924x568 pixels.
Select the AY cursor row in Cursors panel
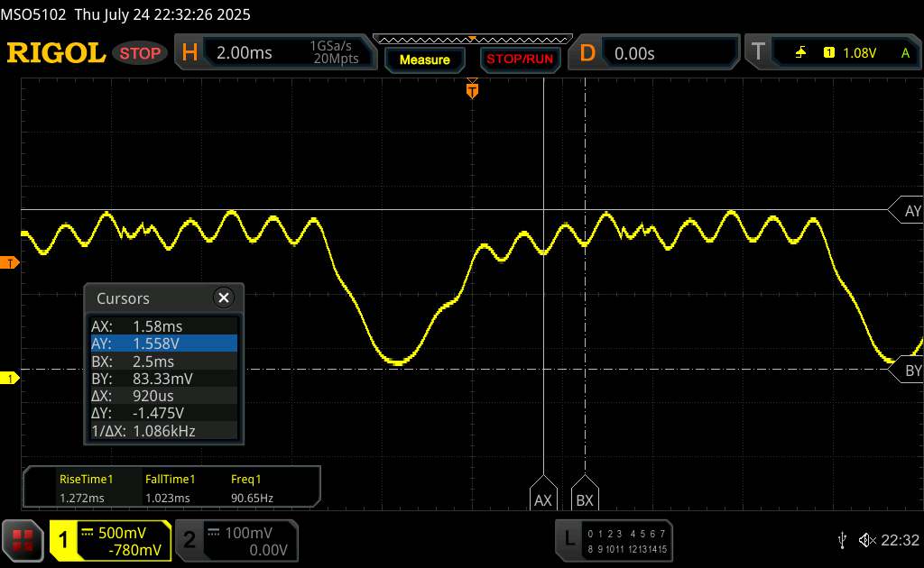(x=164, y=344)
